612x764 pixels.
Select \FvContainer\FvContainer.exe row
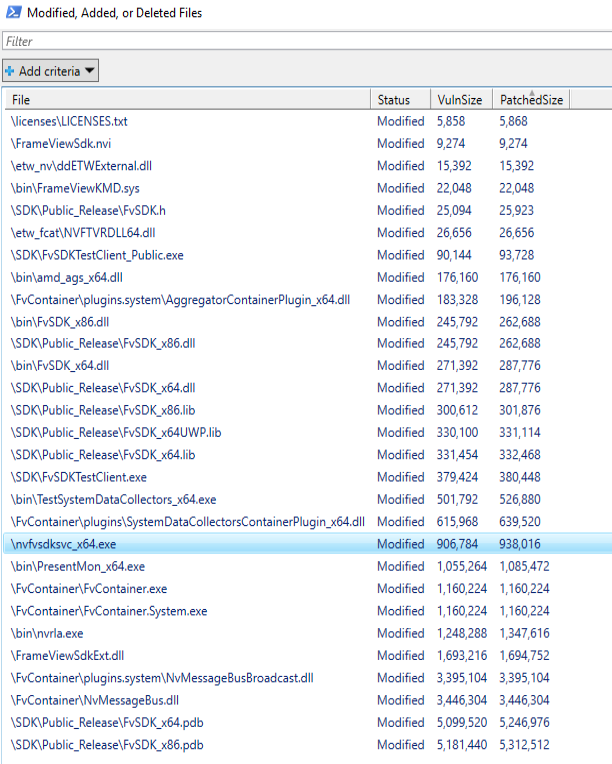click(x=308, y=589)
